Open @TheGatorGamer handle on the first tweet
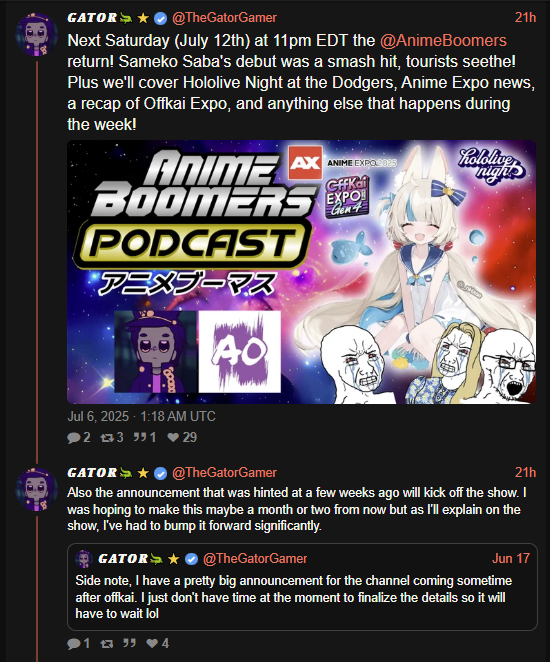Image resolution: width=550 pixels, height=662 pixels. [x=224, y=18]
